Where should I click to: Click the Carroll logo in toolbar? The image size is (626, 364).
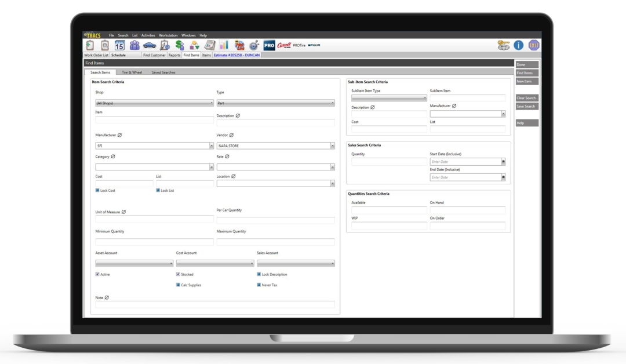(x=284, y=45)
